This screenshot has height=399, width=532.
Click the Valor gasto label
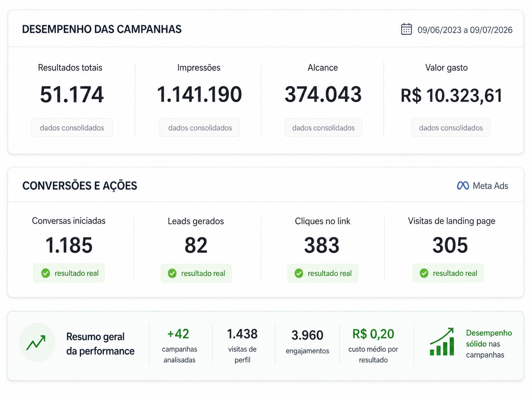pyautogui.click(x=446, y=68)
